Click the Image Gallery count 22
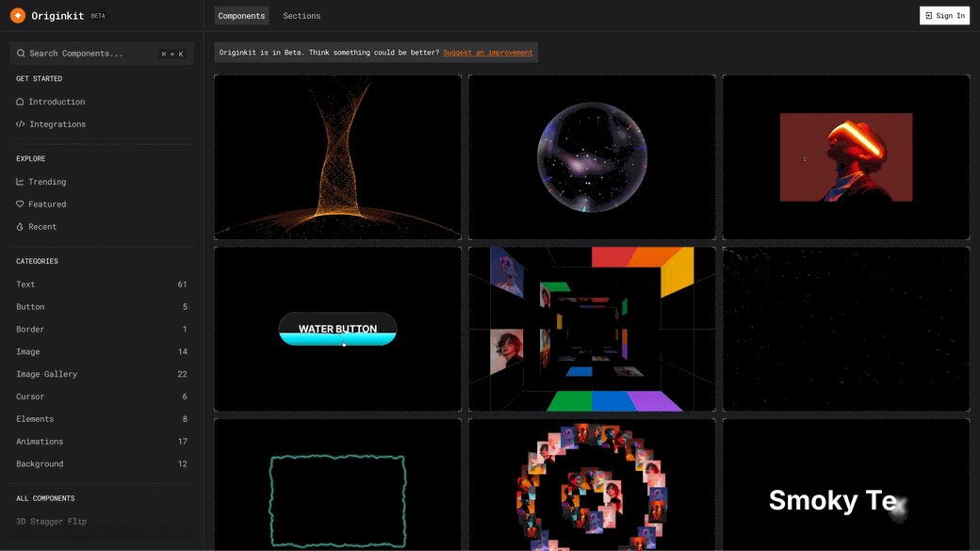This screenshot has width=980, height=551. (x=182, y=374)
